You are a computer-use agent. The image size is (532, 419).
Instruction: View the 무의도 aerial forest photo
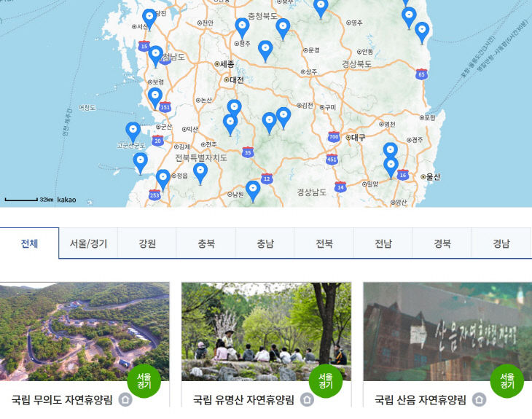[85, 332]
